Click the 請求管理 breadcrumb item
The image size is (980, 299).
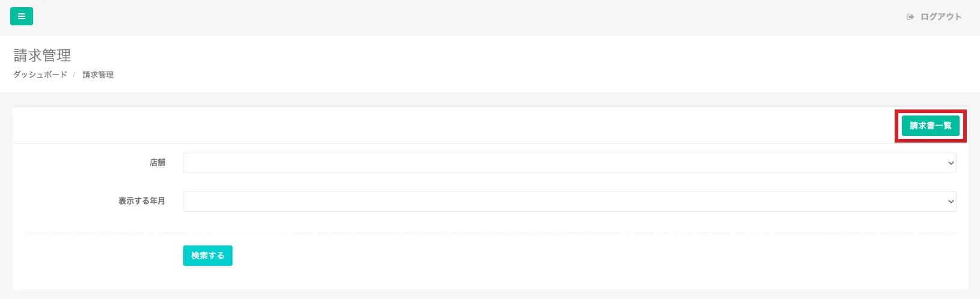click(x=98, y=75)
